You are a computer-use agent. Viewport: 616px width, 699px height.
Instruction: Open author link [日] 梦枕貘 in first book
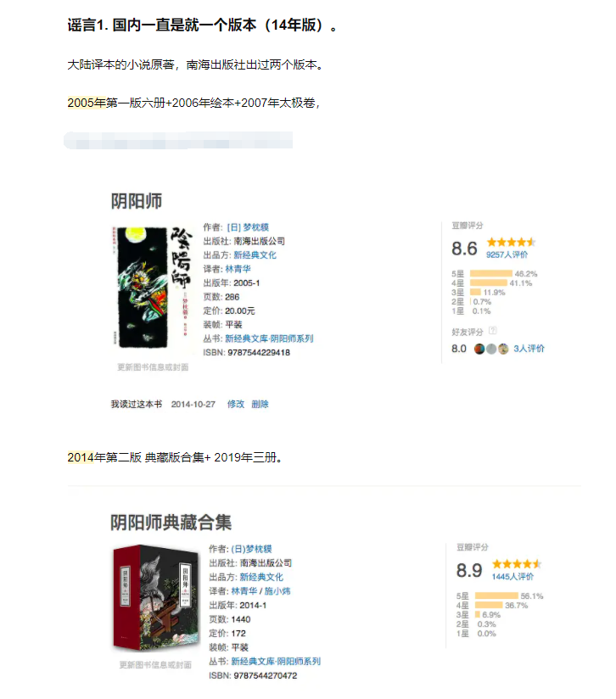pyautogui.click(x=248, y=227)
